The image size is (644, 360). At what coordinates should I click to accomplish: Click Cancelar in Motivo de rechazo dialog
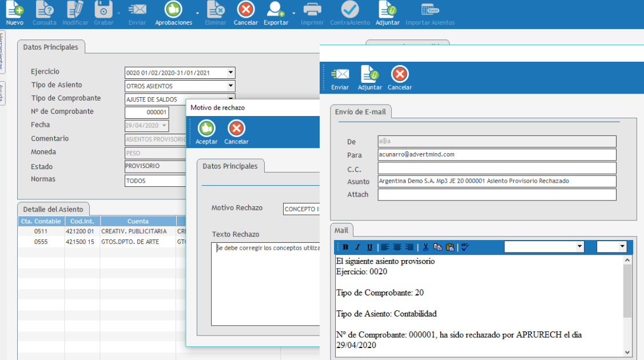pyautogui.click(x=236, y=129)
